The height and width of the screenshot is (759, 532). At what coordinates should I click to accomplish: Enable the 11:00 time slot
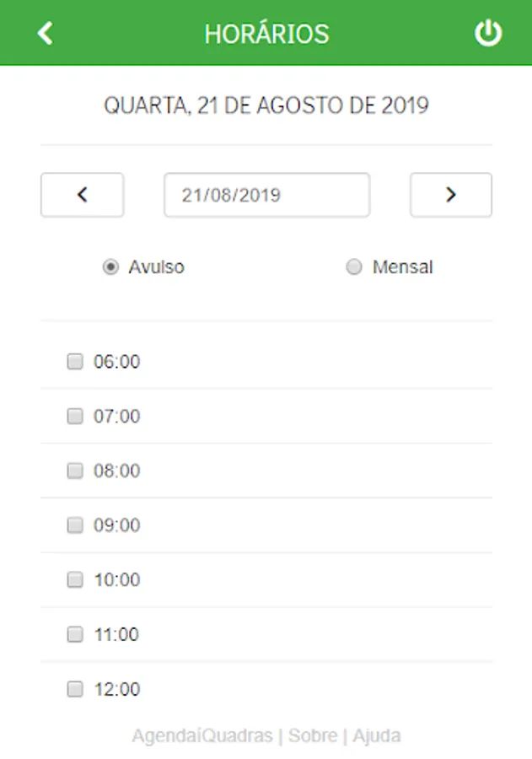[75, 634]
